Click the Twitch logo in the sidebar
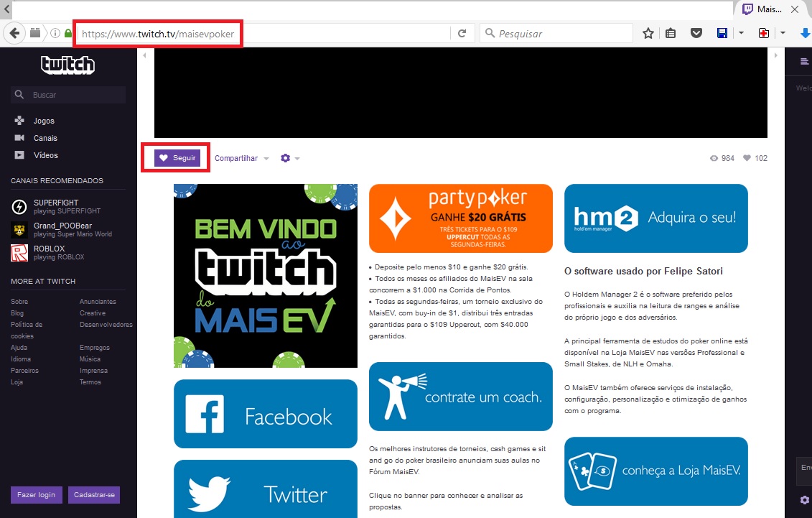 [x=67, y=65]
